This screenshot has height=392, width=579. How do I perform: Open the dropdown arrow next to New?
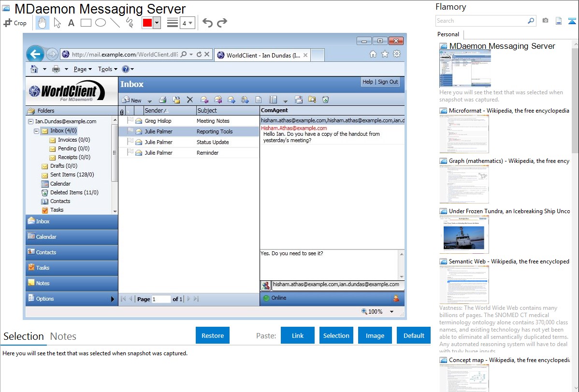[149, 101]
